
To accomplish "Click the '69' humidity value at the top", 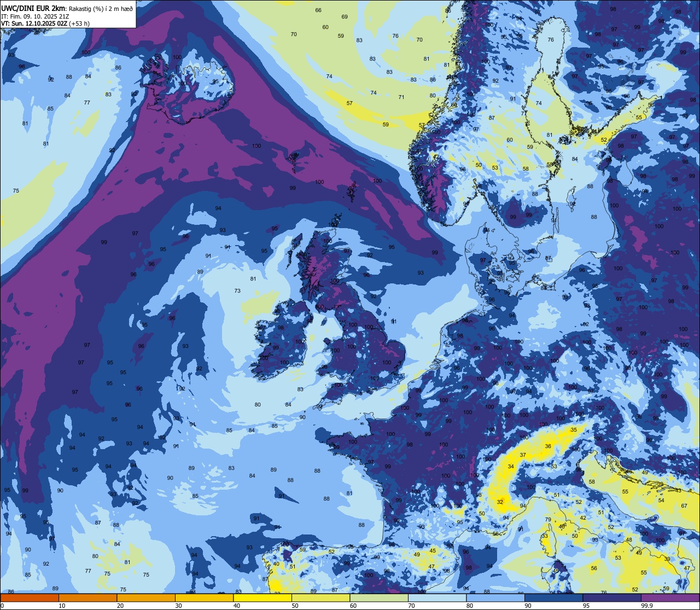I will pyautogui.click(x=345, y=17).
